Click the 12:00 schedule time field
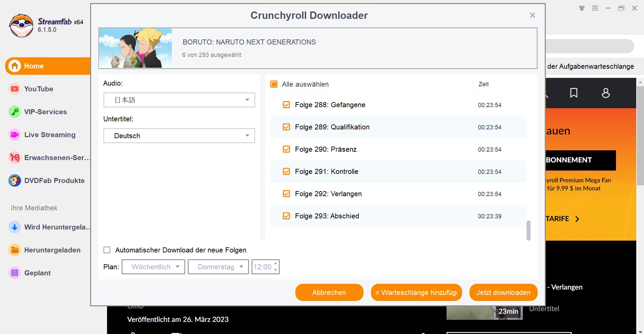Viewport: 644px width, 334px height. pyautogui.click(x=263, y=267)
